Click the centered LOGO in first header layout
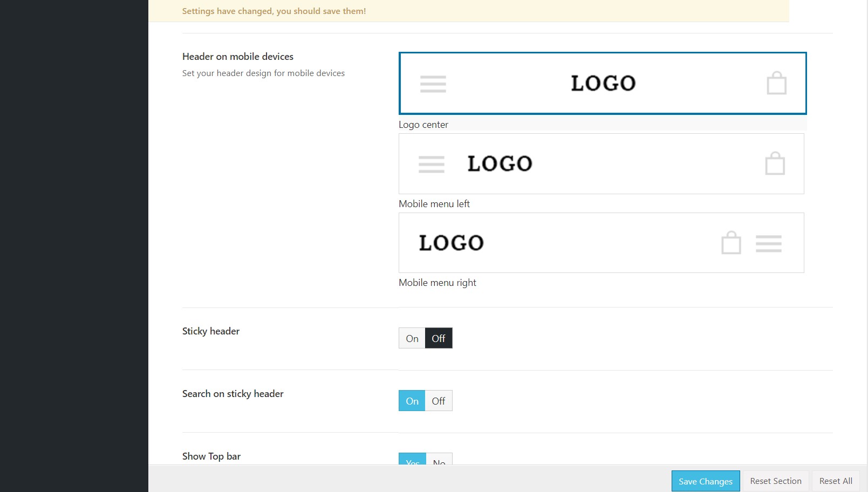 pos(603,84)
